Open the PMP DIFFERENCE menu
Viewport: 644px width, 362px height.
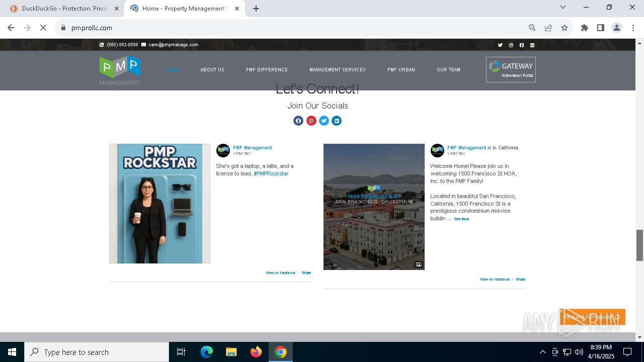click(x=267, y=70)
